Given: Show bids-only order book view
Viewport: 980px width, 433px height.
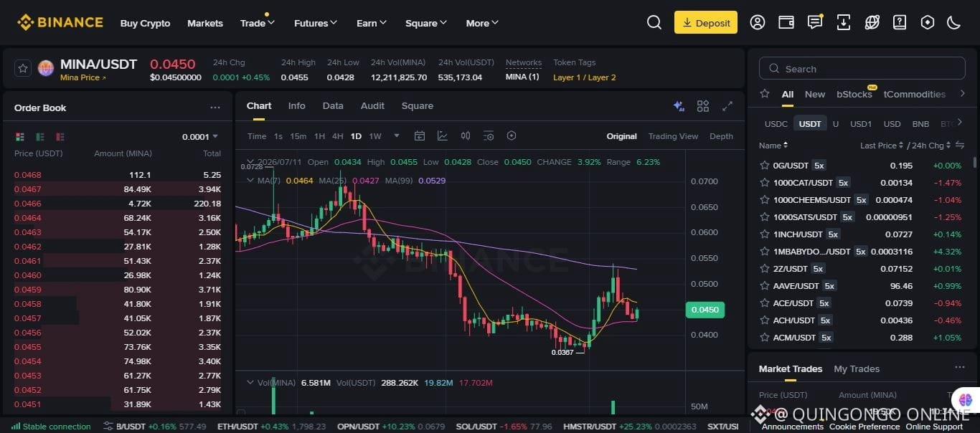Looking at the screenshot, I should coord(40,136).
